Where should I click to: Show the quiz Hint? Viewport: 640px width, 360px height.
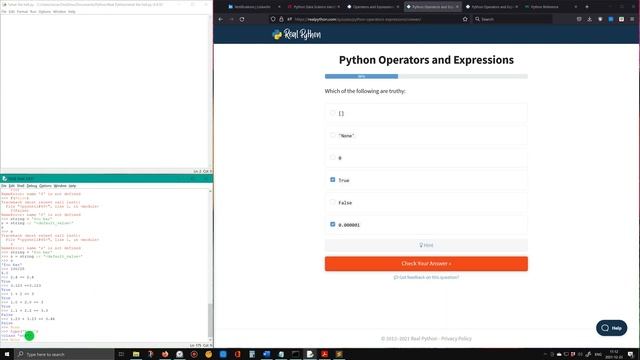(426, 245)
